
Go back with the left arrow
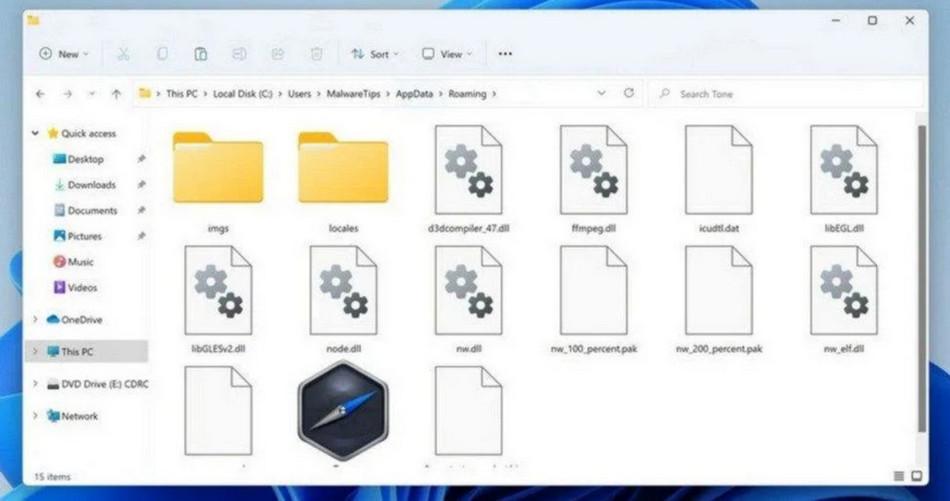[x=40, y=94]
